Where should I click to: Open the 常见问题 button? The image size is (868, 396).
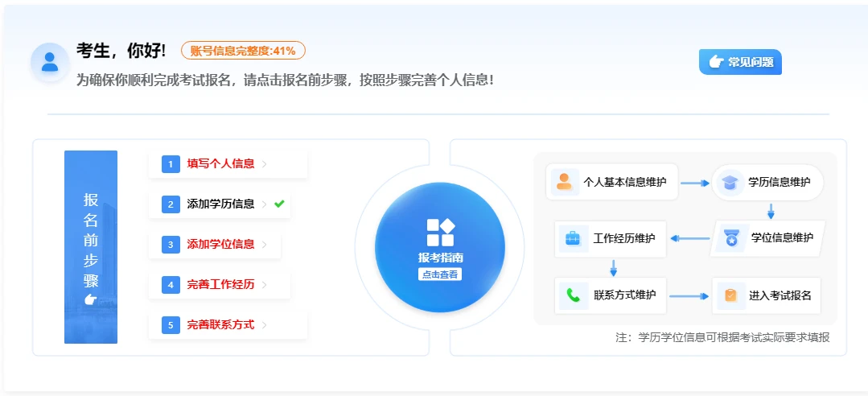740,62
